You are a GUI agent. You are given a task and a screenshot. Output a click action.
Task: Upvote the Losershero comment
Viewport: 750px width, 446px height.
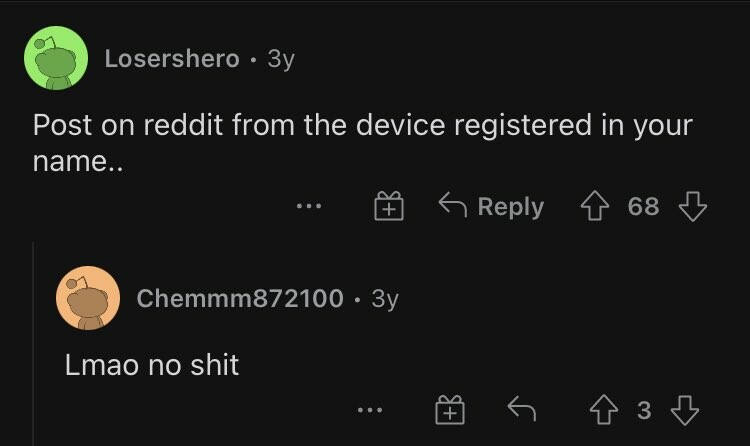(595, 206)
